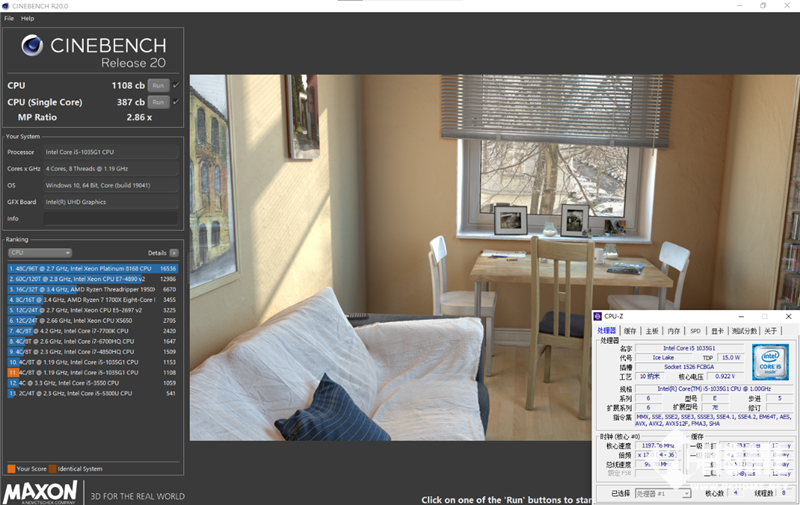Switch to the SPD tab in CPU-Z
The height and width of the screenshot is (505, 800).
click(x=695, y=331)
